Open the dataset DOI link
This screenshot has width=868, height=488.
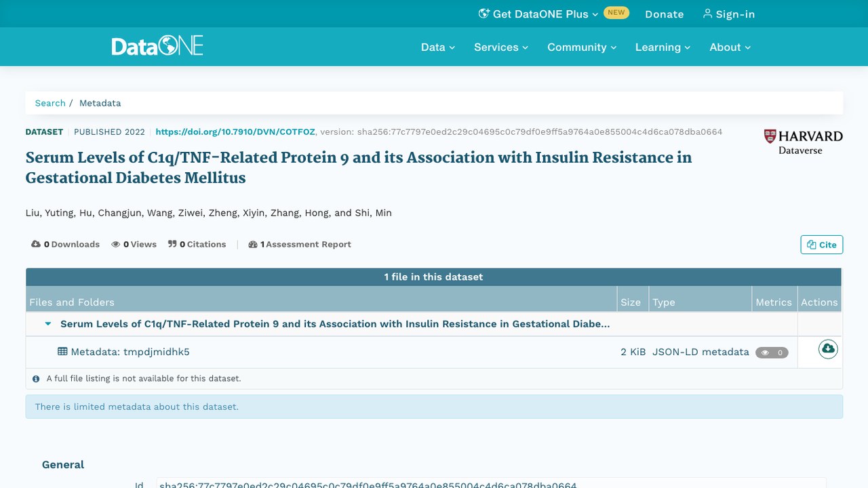(x=235, y=132)
